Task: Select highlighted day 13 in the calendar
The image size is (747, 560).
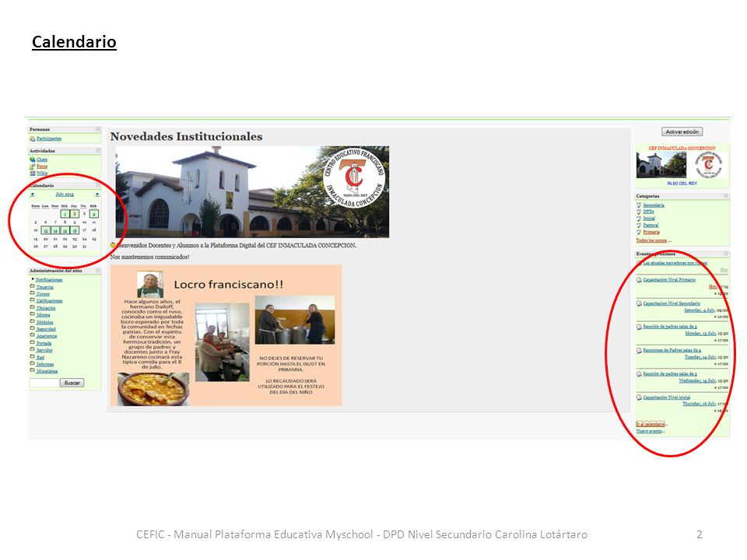Action: tap(46, 230)
